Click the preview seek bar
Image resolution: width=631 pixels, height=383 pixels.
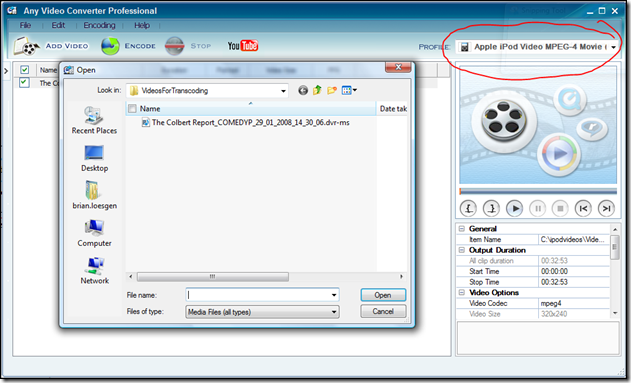click(538, 191)
